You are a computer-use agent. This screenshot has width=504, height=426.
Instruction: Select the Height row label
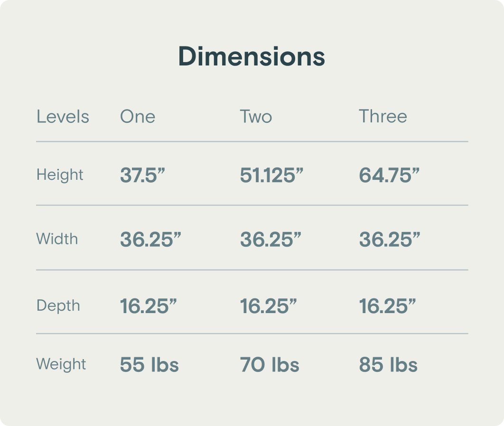[x=60, y=175]
